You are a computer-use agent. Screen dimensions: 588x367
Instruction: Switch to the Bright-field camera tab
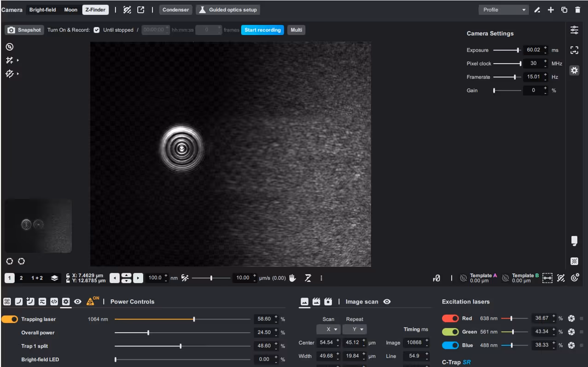[43, 10]
